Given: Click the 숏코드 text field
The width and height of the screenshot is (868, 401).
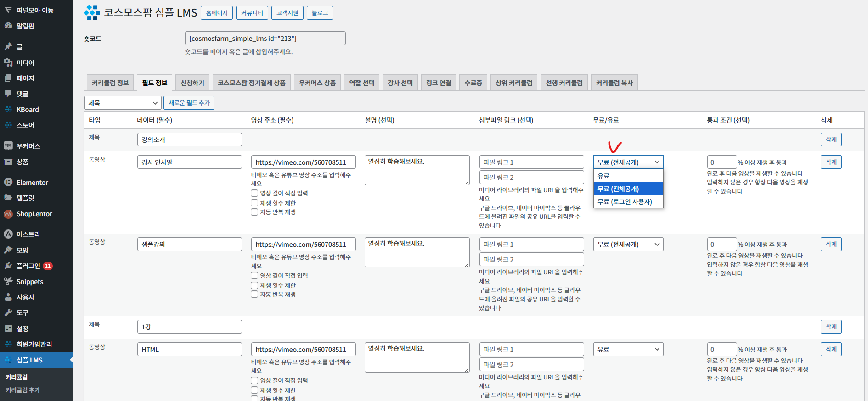Looking at the screenshot, I should (x=265, y=38).
